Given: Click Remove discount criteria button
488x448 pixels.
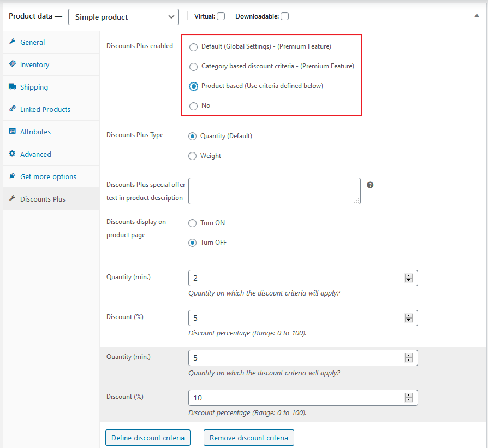Looking at the screenshot, I should click(x=249, y=438).
